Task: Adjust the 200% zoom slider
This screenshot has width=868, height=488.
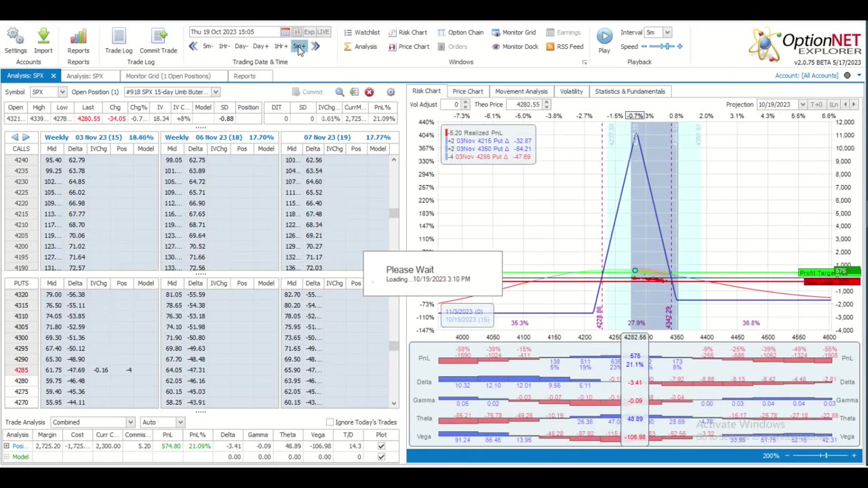Action: [x=825, y=455]
